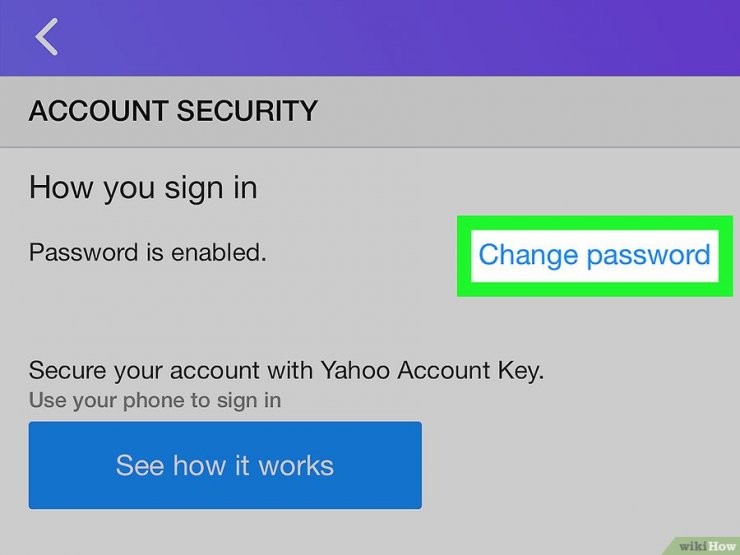Tap the left-pointing arrow in the header
740x555 pixels.
pyautogui.click(x=46, y=37)
